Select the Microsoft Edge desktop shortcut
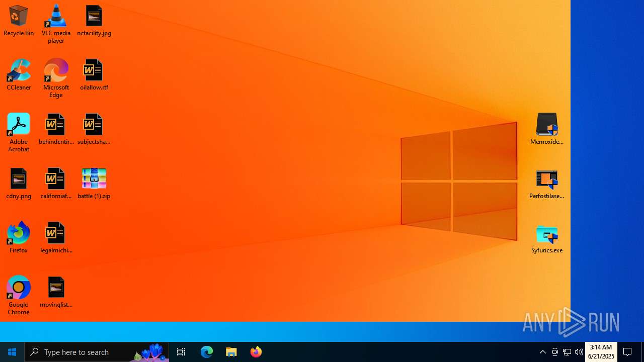The image size is (644, 362). pos(56,78)
